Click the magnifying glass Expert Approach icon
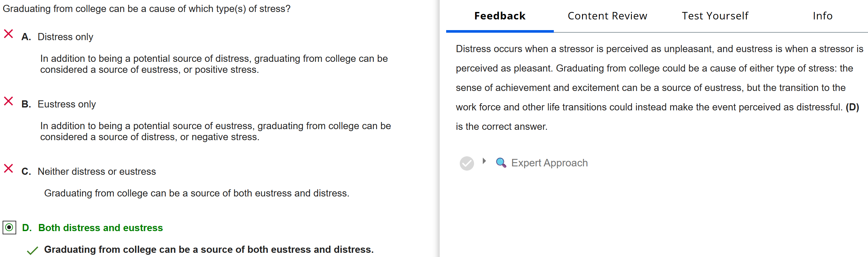The height and width of the screenshot is (257, 868). click(x=501, y=163)
